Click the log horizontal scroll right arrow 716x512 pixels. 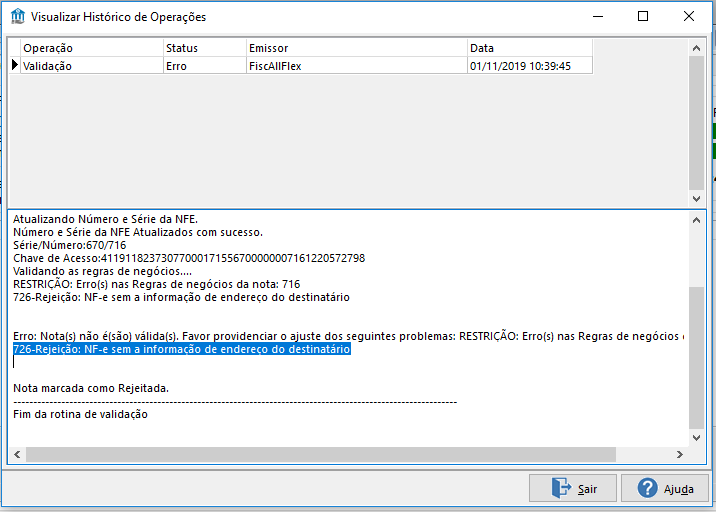coord(679,454)
